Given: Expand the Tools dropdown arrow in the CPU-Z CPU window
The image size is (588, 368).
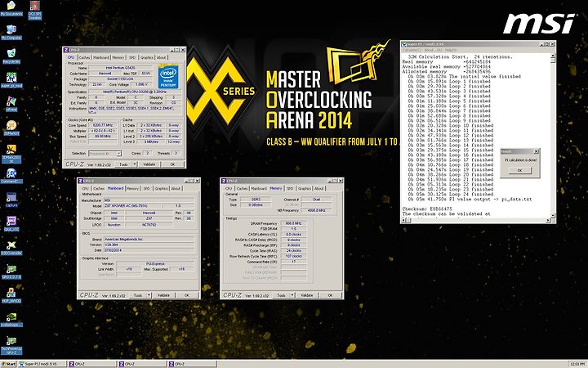Looking at the screenshot, I should [135, 164].
